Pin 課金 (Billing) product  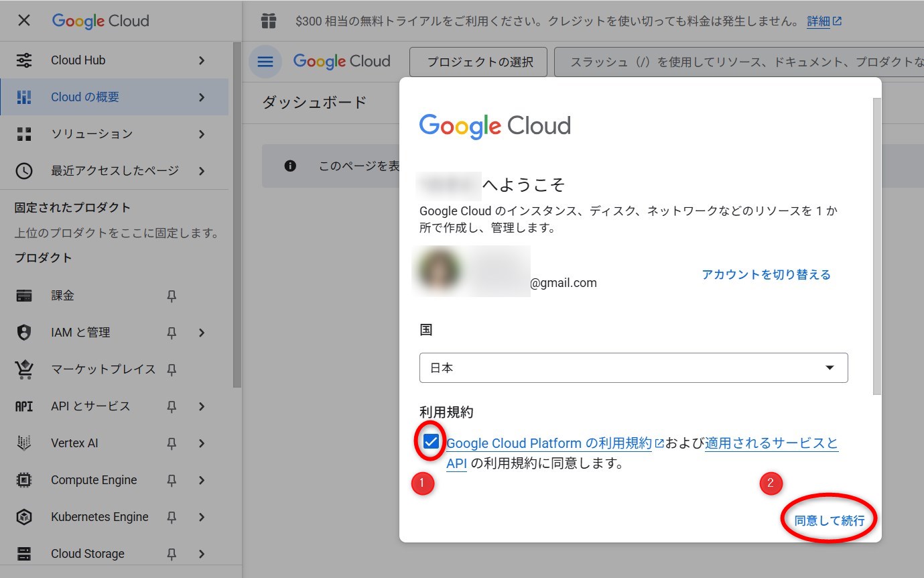pyautogui.click(x=172, y=296)
